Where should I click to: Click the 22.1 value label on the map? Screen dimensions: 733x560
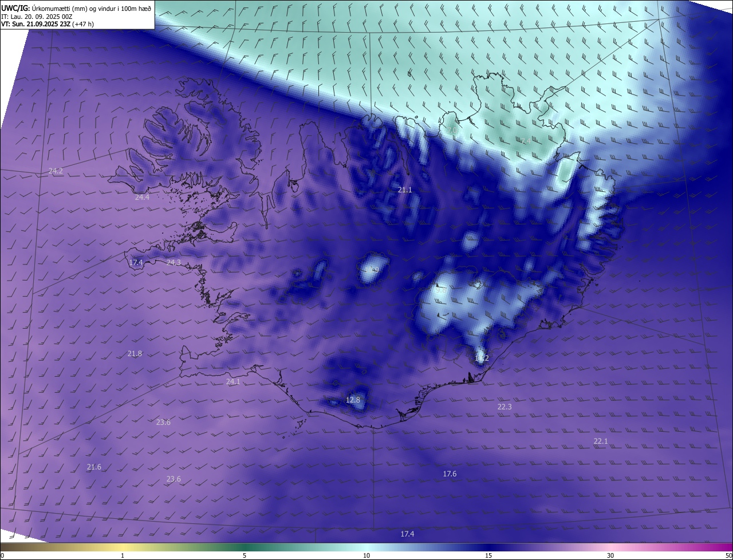pos(601,441)
